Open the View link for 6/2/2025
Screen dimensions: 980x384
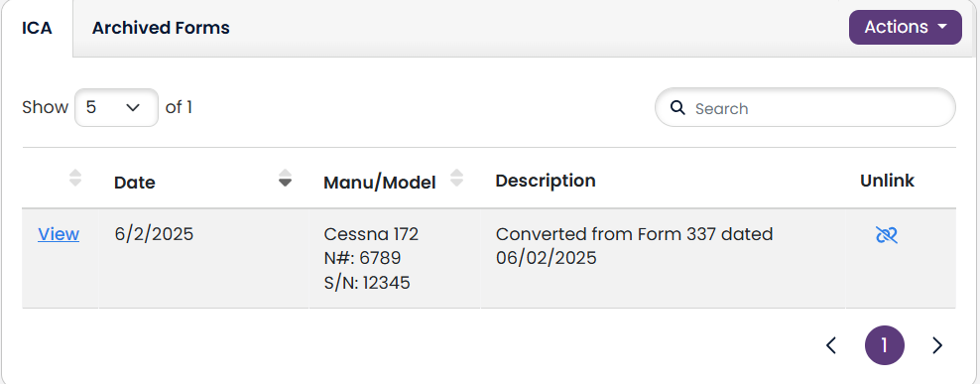pyautogui.click(x=59, y=234)
